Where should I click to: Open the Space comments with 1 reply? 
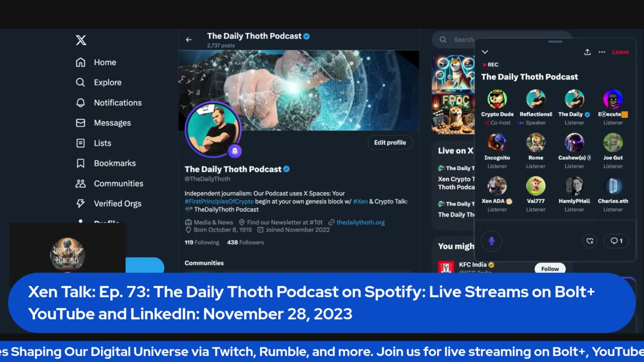616,241
